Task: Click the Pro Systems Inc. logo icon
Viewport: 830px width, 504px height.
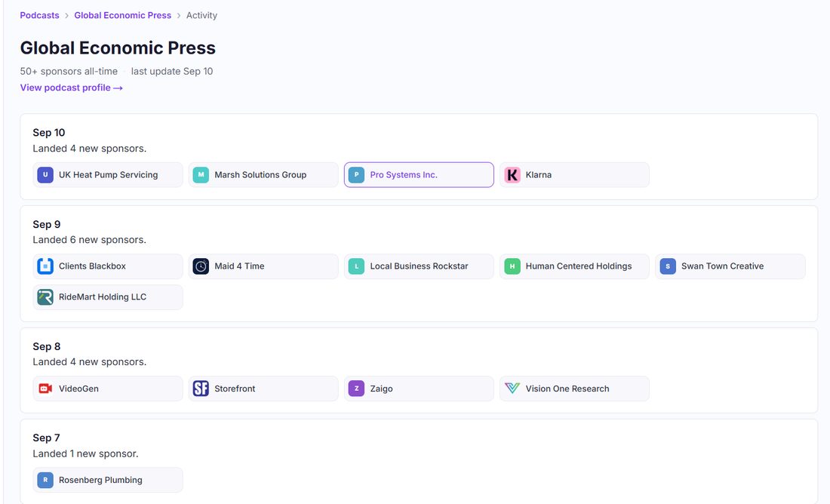Action: [x=356, y=175]
